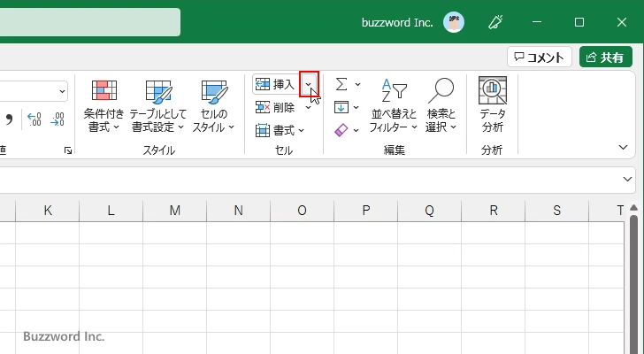Click the pen/coming soon features icon
The height and width of the screenshot is (354, 644).
pyautogui.click(x=495, y=22)
